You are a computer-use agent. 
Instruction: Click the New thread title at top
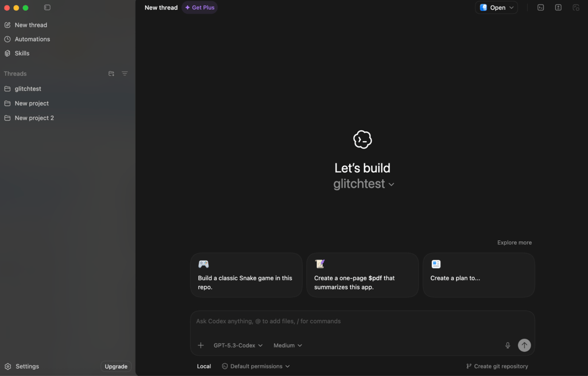[x=161, y=7]
